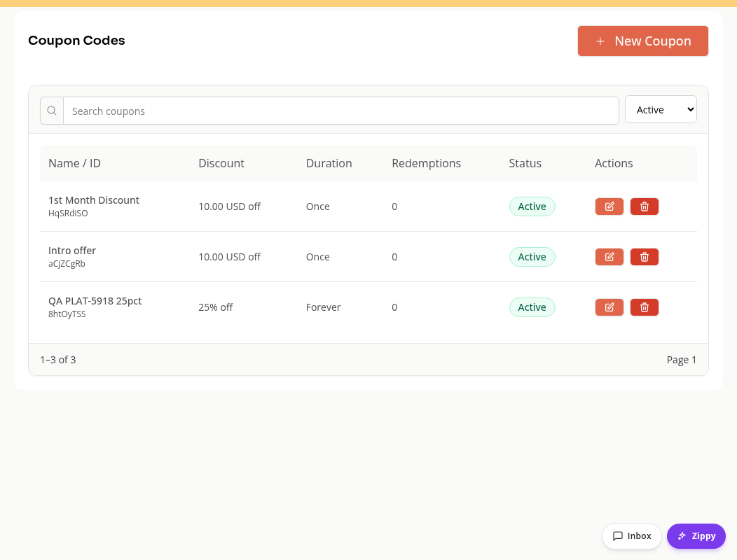This screenshot has height=560, width=737.
Task: Click Active badge for Intro offer
Action: pyautogui.click(x=532, y=257)
